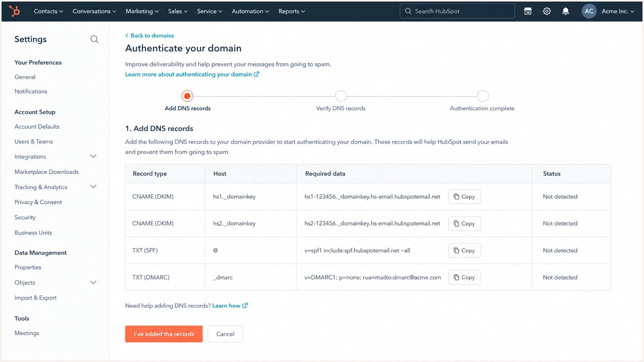Open Learn more about authenticating your domain
Screen dimensions: 644x362
click(x=192, y=74)
